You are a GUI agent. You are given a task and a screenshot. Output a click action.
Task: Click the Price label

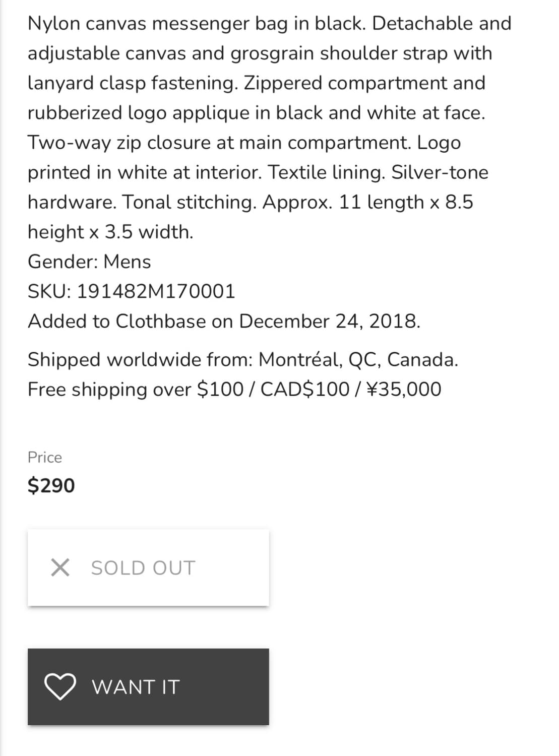coord(45,457)
